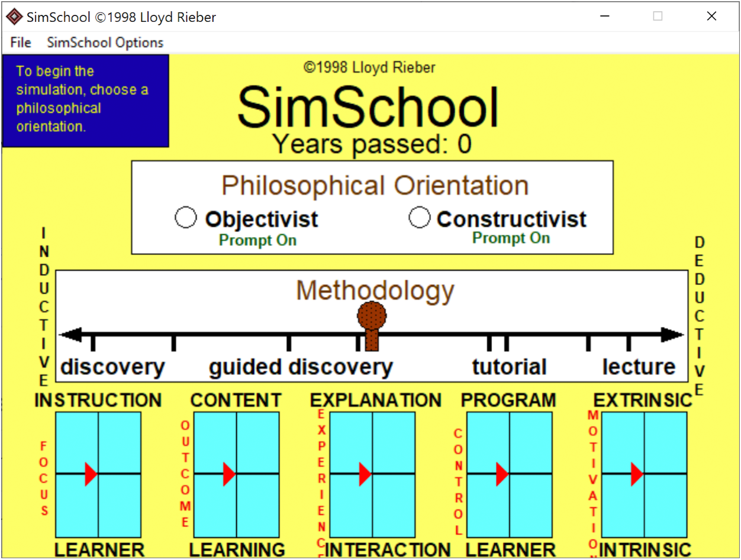Click red arrow in Outcome gauge
Image resolution: width=741 pixels, height=560 pixels.
[x=229, y=474]
